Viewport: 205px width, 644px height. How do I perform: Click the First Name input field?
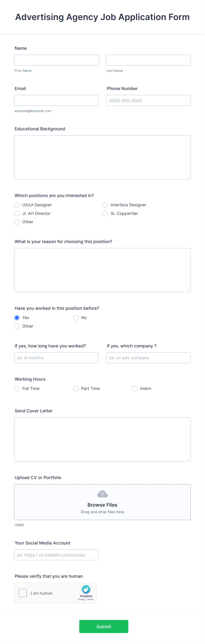56,60
